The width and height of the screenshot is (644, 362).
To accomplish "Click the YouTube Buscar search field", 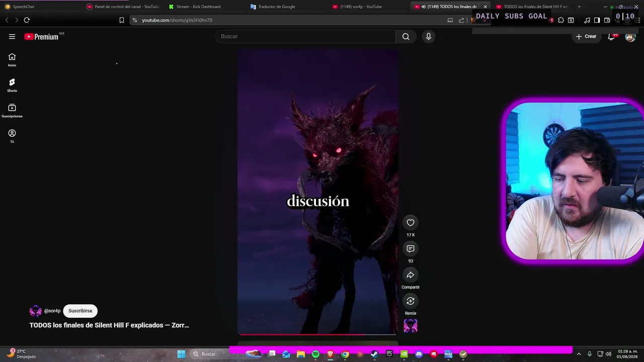I will [305, 36].
